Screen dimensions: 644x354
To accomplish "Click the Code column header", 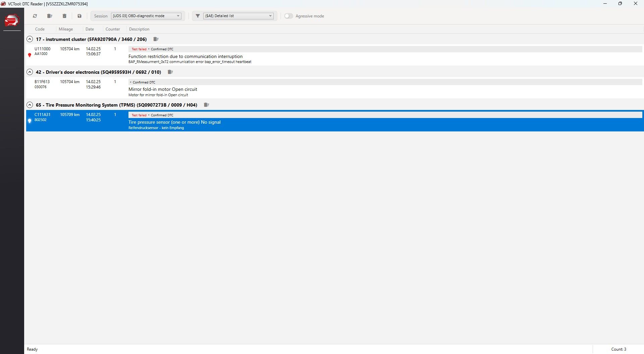I will 40,29.
